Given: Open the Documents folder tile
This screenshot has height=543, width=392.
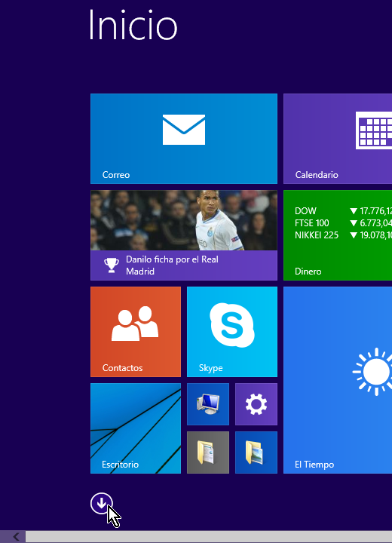Looking at the screenshot, I should tap(208, 452).
